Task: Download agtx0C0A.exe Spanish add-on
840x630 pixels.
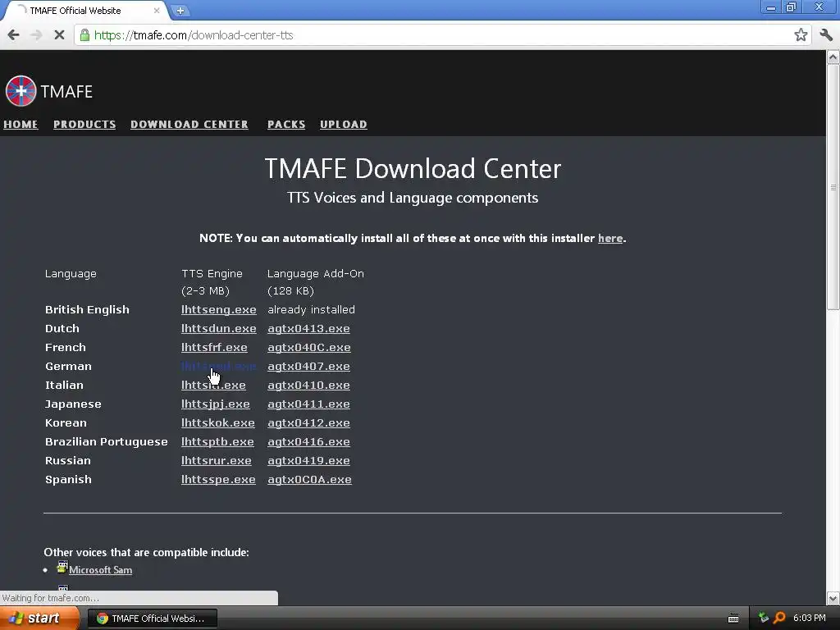Action: pyautogui.click(x=309, y=479)
